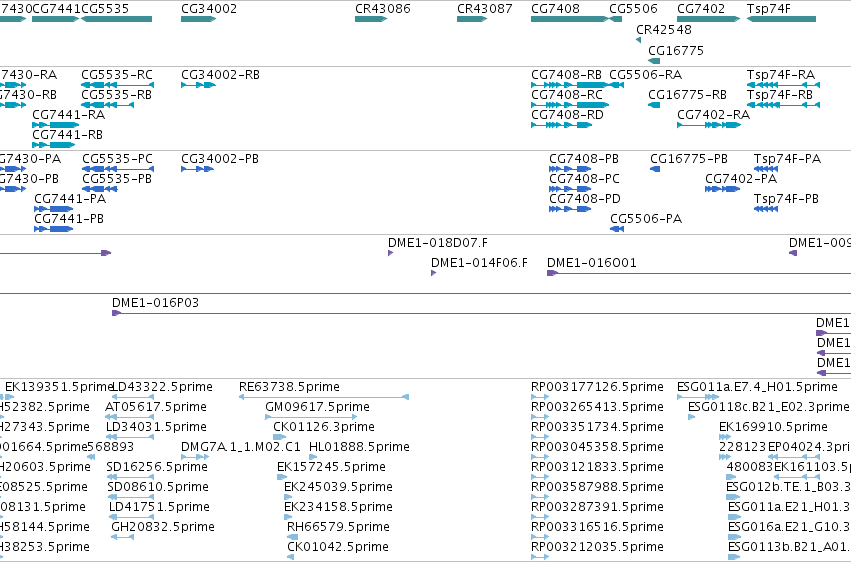Select the CG7408-PB protein feature

570,169
